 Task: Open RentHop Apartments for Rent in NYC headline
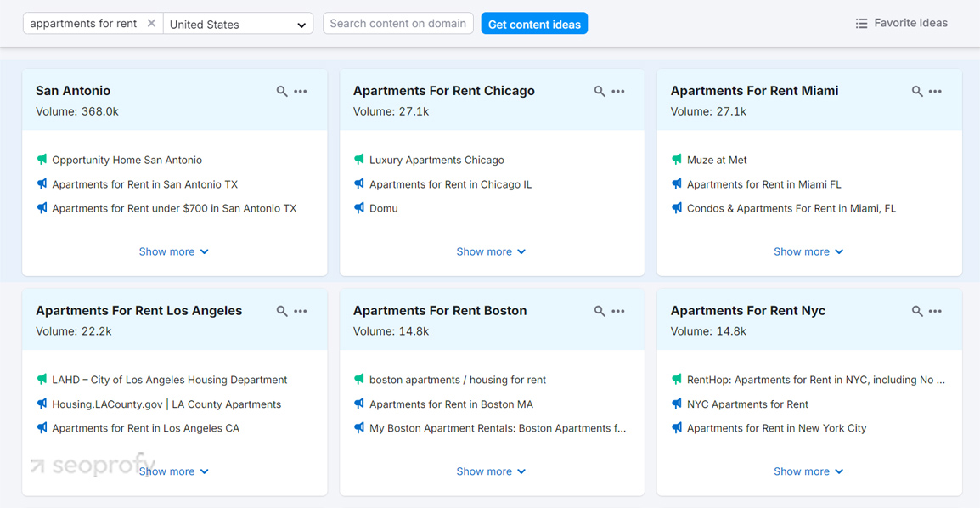(x=815, y=380)
